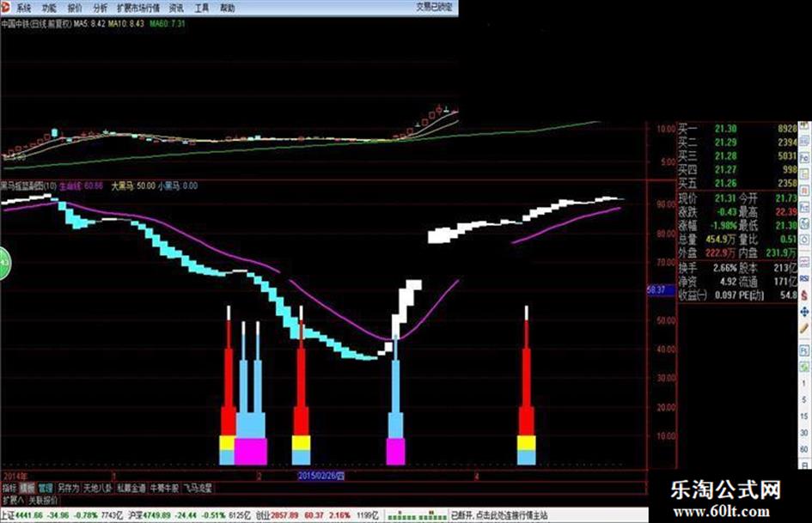Click the 现价 value 21.31
Image resolution: width=812 pixels, height=523 pixels.
click(725, 198)
